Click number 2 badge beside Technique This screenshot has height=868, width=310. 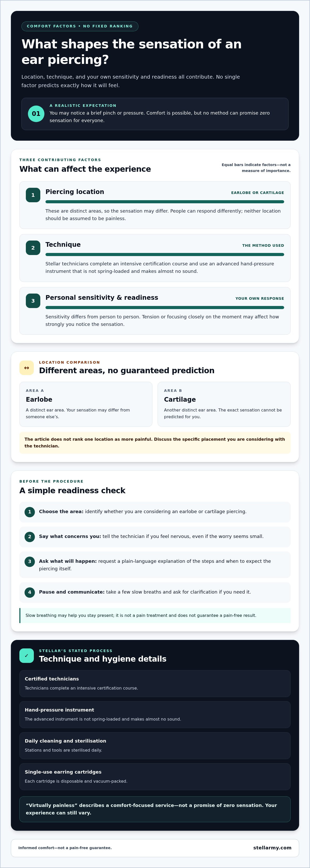click(33, 248)
